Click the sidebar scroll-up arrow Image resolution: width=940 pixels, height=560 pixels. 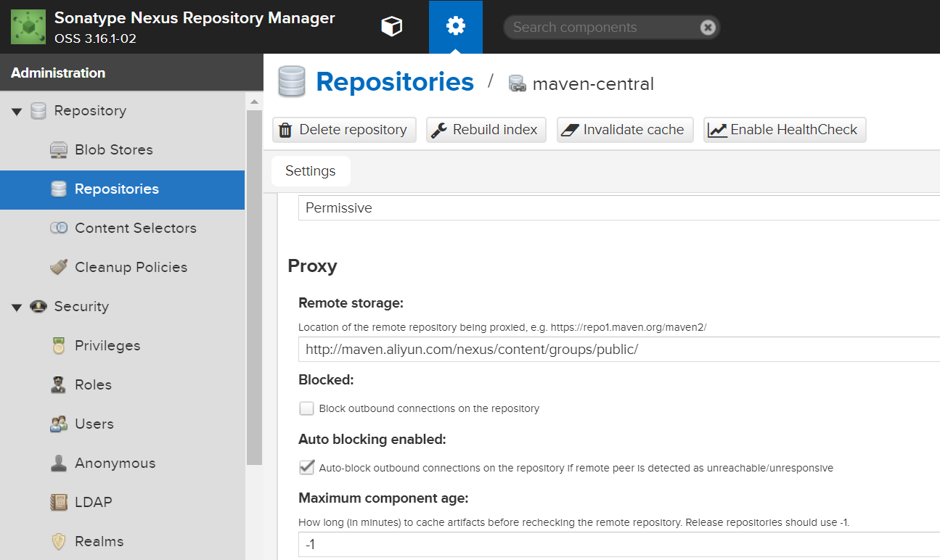coord(254,101)
